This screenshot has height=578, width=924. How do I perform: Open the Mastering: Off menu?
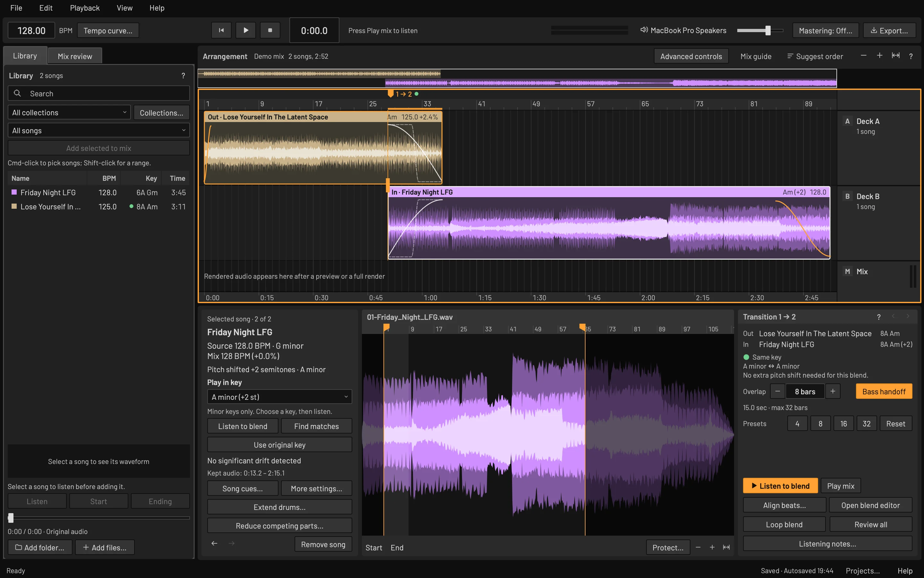826,30
